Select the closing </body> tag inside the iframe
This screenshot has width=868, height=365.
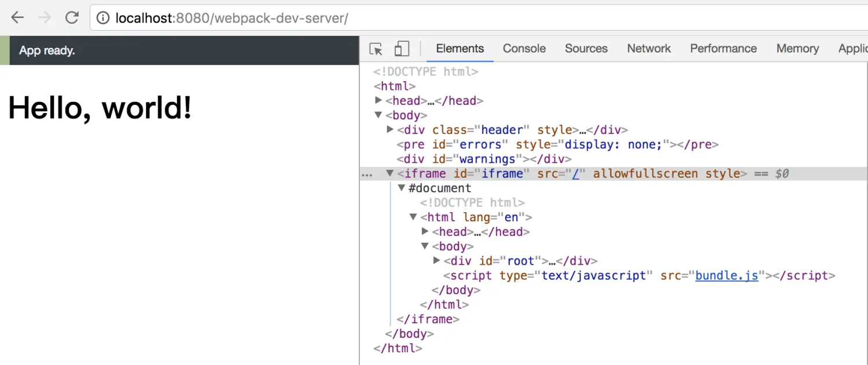click(x=456, y=290)
